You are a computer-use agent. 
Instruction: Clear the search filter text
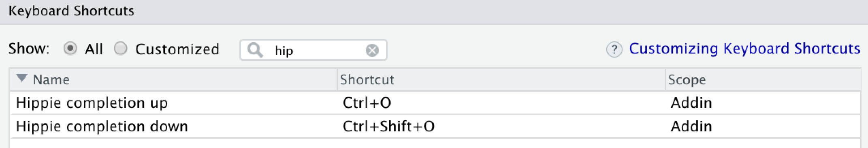[372, 50]
